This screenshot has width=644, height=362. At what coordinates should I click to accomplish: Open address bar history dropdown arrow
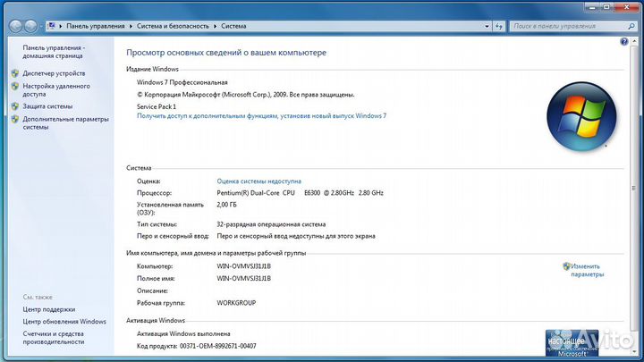click(487, 26)
